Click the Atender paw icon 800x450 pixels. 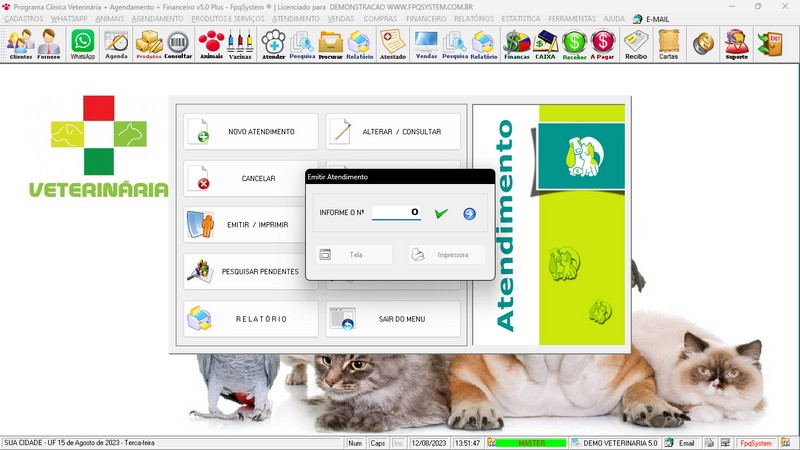pos(273,44)
